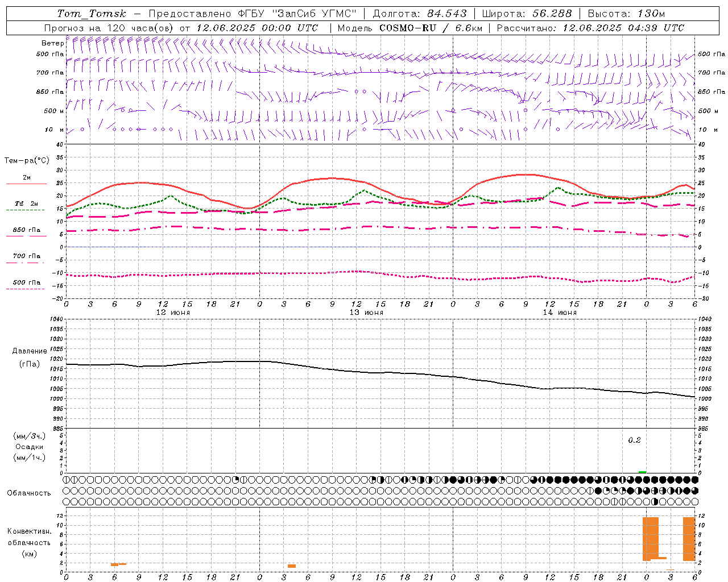
Task: Click the model name COSMO-RU / 6.6км
Action: [431, 28]
